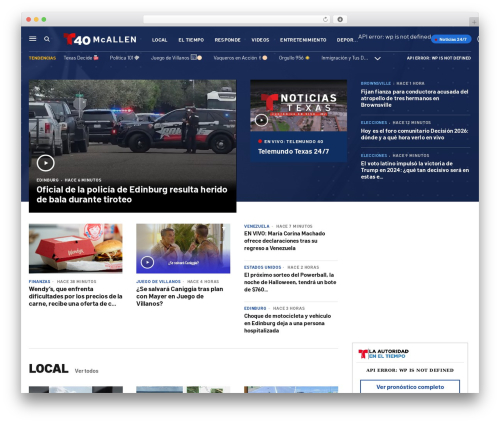Click the browser download icon
The width and height of the screenshot is (500, 423).
[340, 19]
